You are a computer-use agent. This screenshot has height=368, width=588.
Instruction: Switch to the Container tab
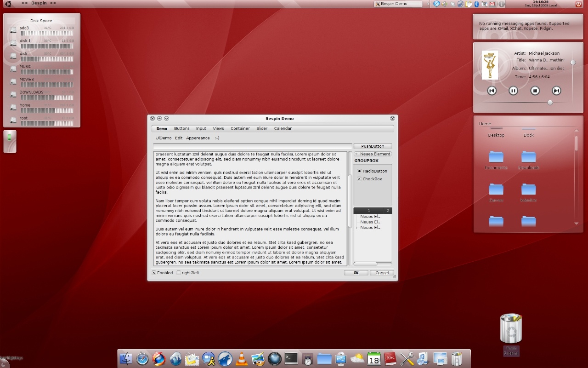click(x=240, y=128)
